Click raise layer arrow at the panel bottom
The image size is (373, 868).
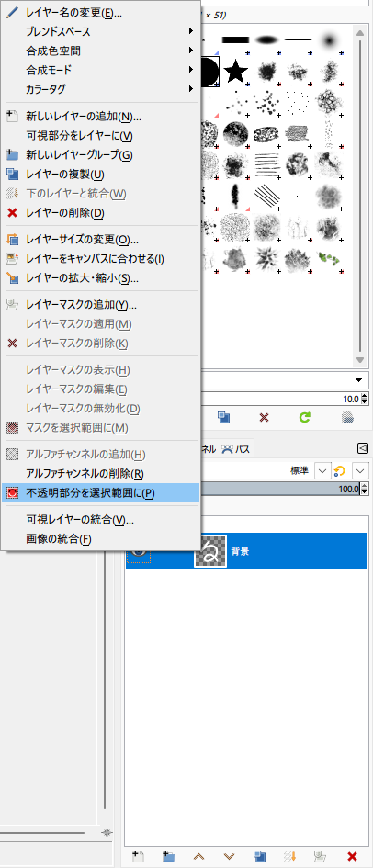(199, 856)
